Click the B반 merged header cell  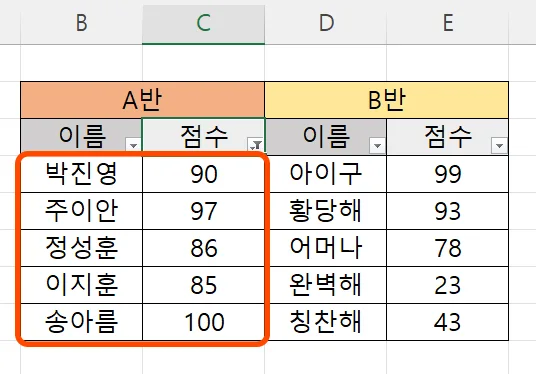tap(387, 100)
